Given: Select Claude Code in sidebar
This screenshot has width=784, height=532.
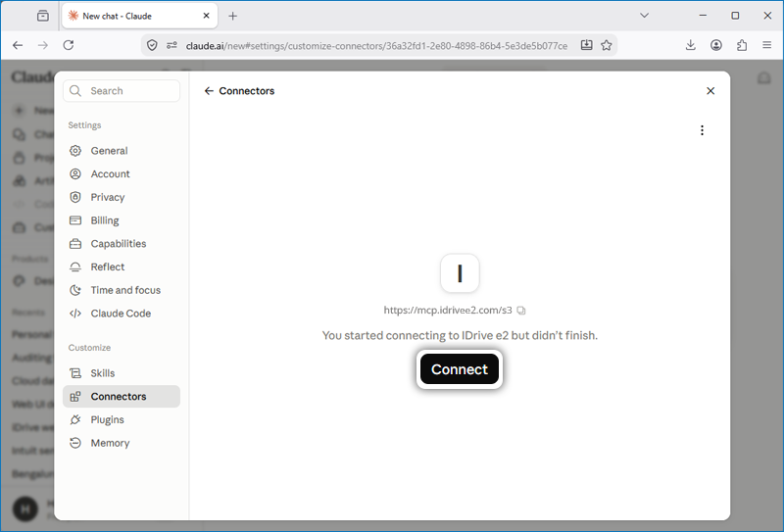Looking at the screenshot, I should pyautogui.click(x=121, y=314).
